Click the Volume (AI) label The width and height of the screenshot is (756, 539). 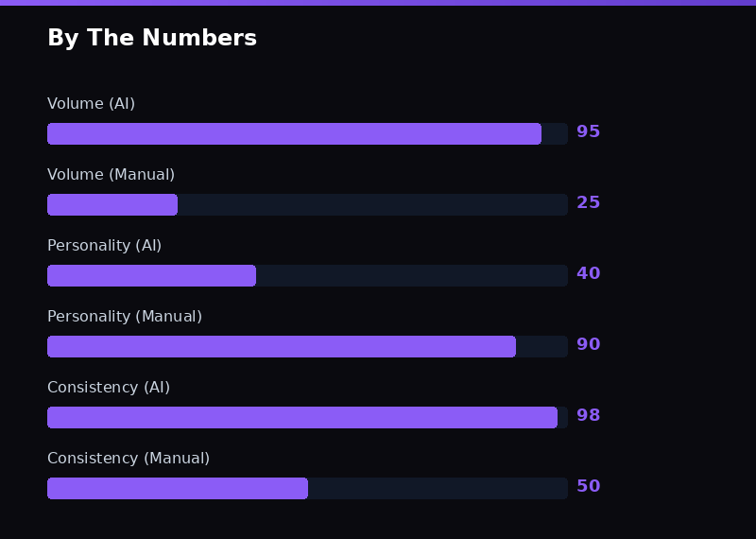point(91,104)
